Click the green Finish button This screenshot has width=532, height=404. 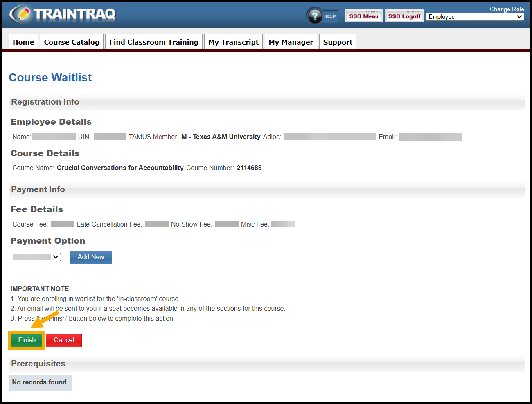click(x=27, y=340)
